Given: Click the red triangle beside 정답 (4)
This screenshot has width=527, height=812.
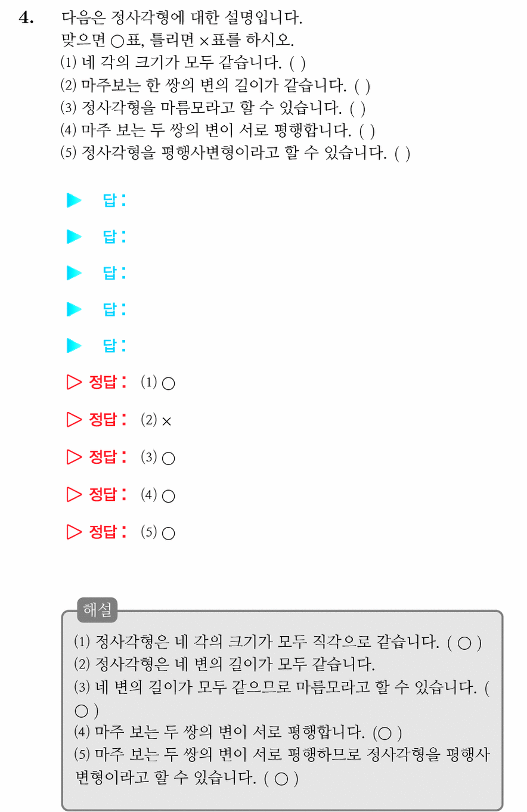Looking at the screenshot, I should 74,494.
